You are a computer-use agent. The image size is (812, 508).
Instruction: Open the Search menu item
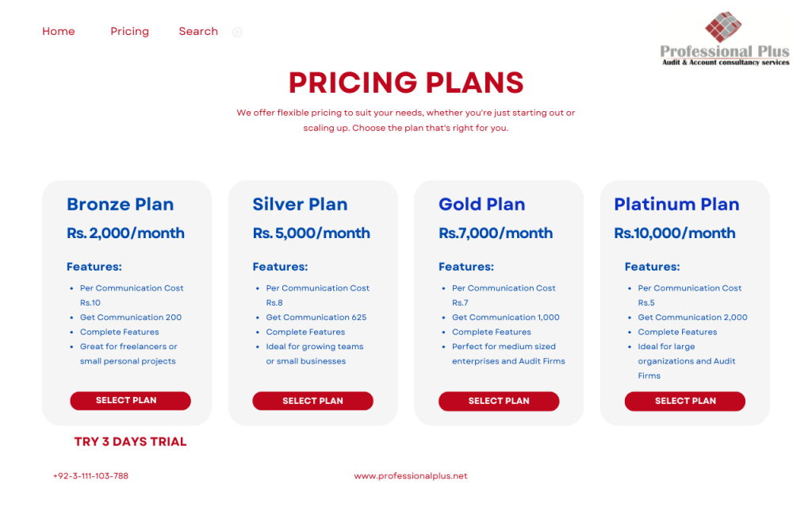(x=198, y=32)
